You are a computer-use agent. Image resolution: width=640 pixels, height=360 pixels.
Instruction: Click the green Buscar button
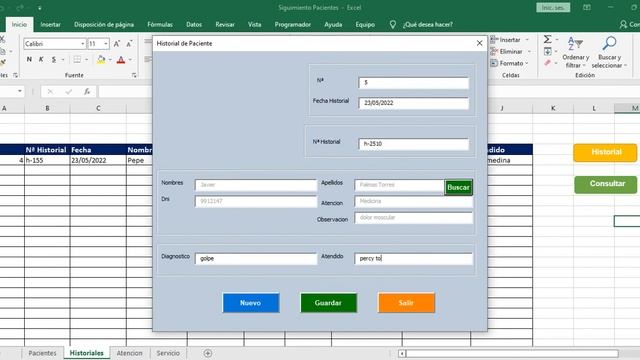click(x=458, y=187)
